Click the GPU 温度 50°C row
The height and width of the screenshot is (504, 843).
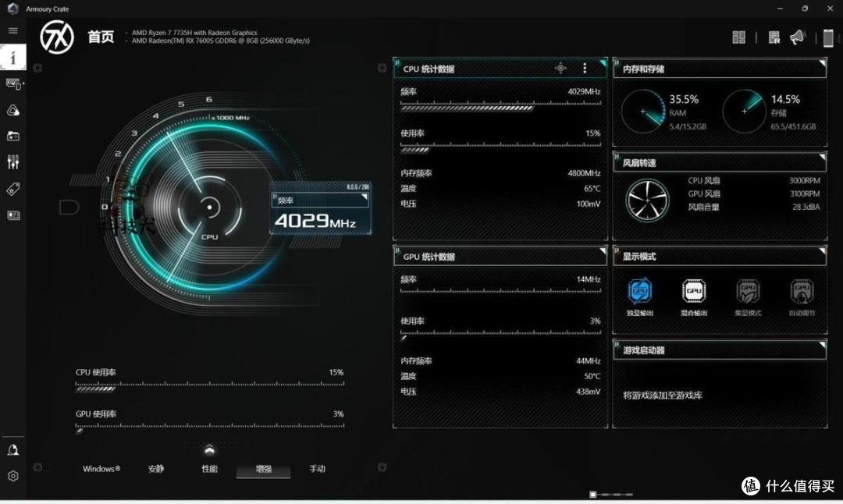(500, 376)
